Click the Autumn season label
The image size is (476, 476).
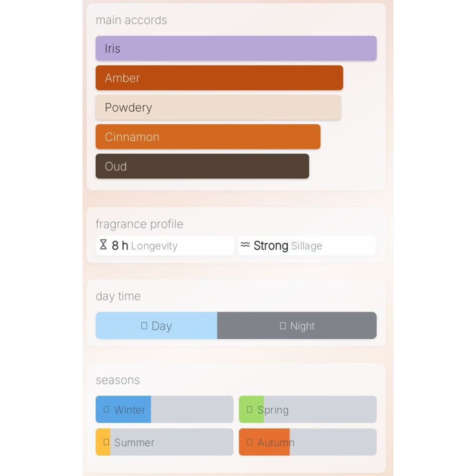(x=276, y=443)
